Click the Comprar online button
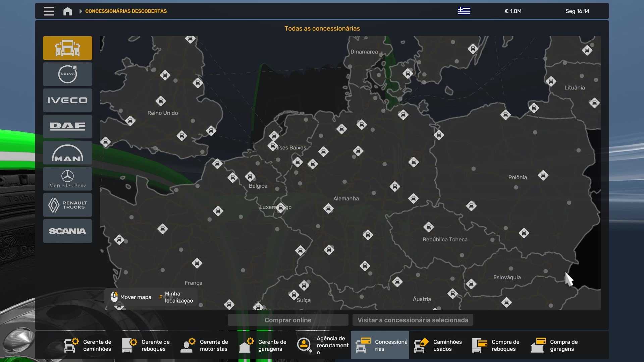The image size is (644, 362). (x=288, y=320)
